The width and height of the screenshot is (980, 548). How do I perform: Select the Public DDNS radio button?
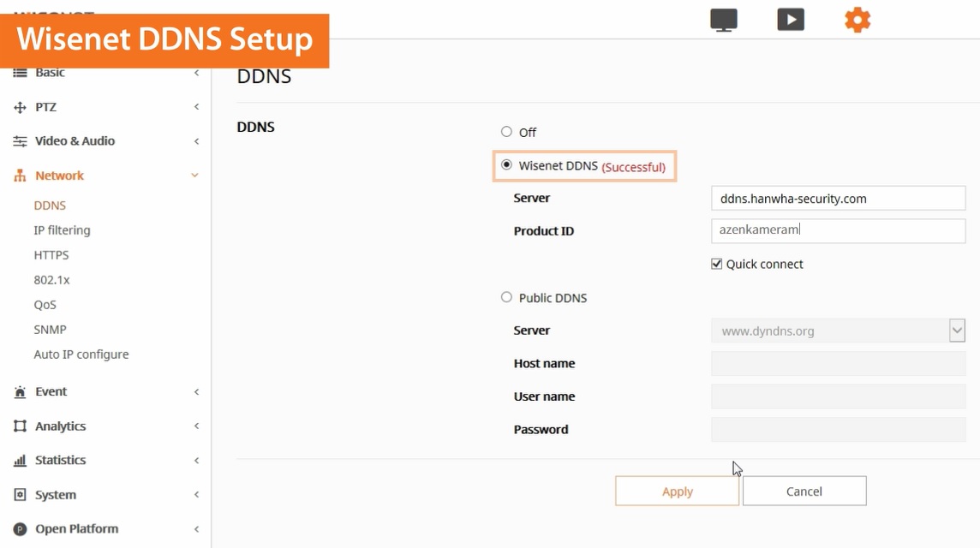click(x=506, y=297)
